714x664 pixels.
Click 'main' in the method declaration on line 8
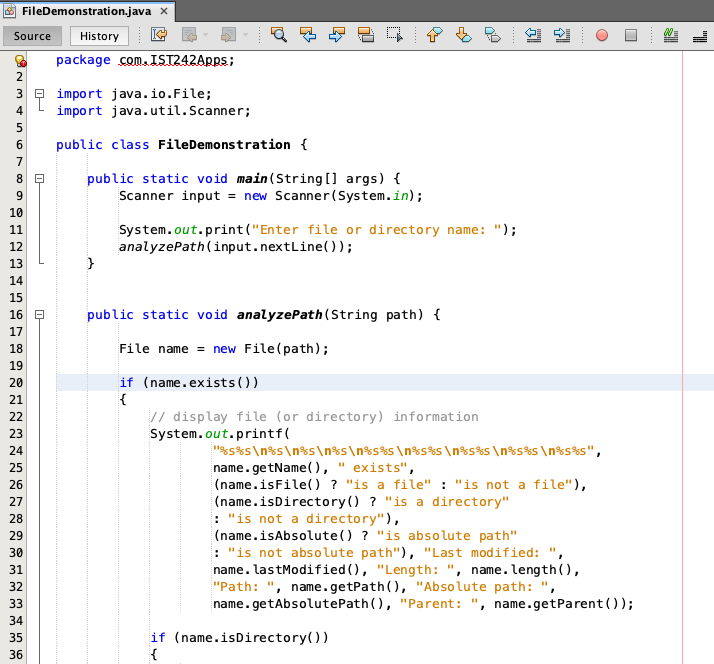click(x=252, y=179)
